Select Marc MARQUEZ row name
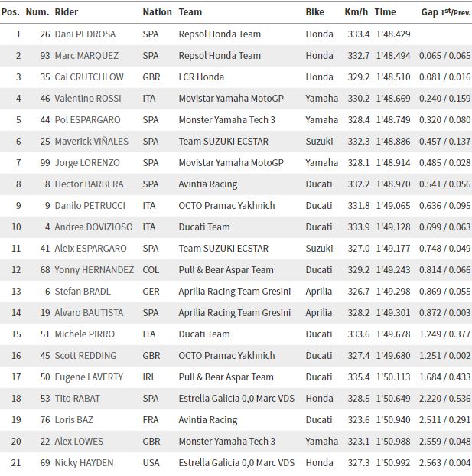 [x=86, y=56]
